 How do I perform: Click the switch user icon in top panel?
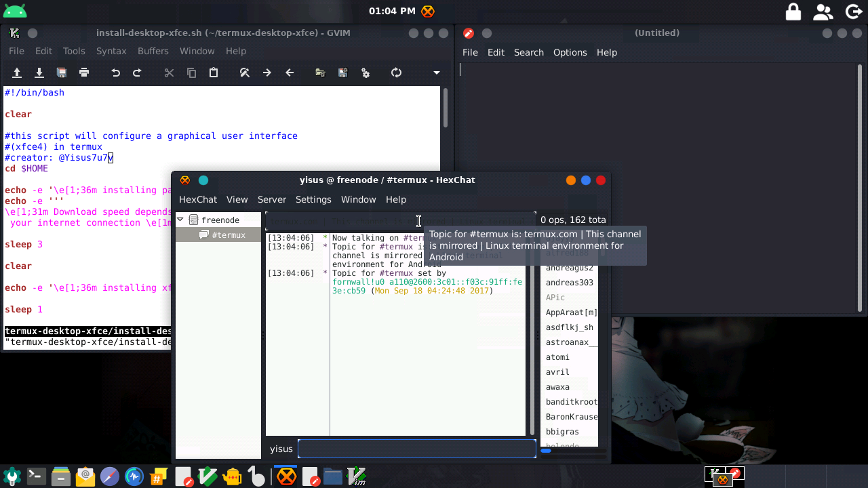click(x=823, y=12)
